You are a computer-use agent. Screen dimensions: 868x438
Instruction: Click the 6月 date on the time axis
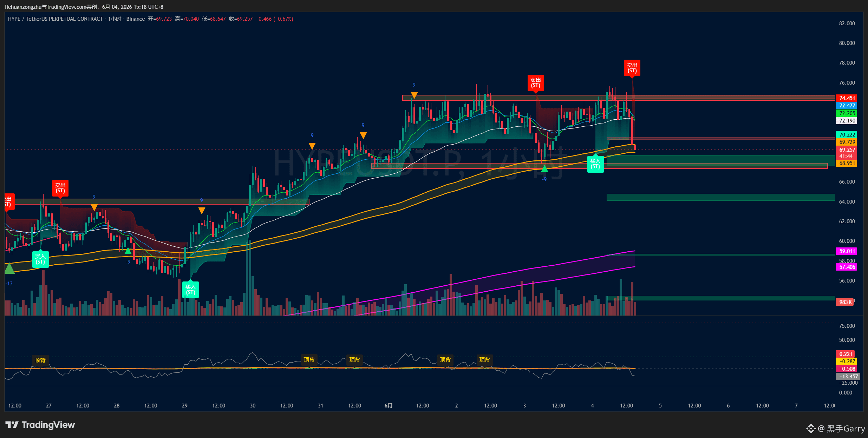389,406
